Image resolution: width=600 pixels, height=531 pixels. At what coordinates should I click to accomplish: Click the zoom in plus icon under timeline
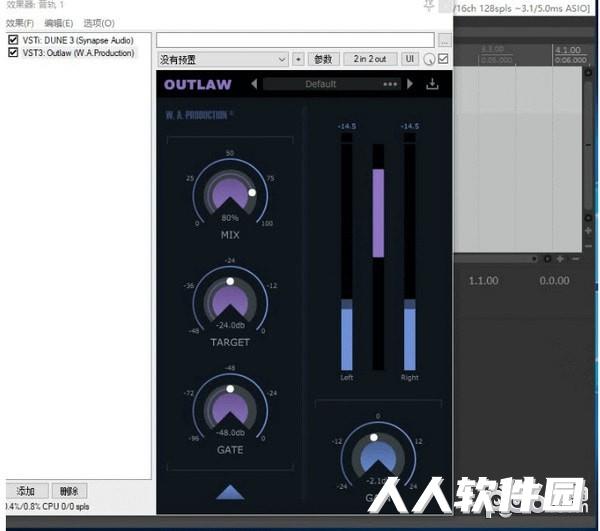coord(560,259)
